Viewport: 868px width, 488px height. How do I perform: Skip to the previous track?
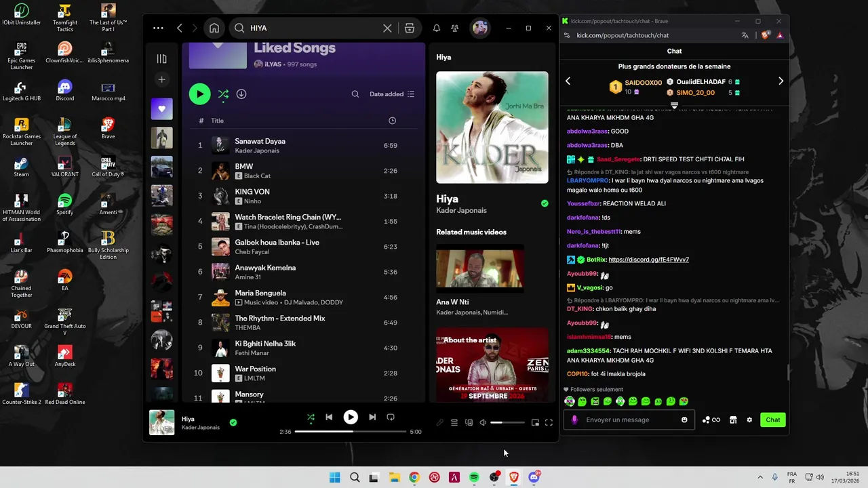pyautogui.click(x=329, y=418)
